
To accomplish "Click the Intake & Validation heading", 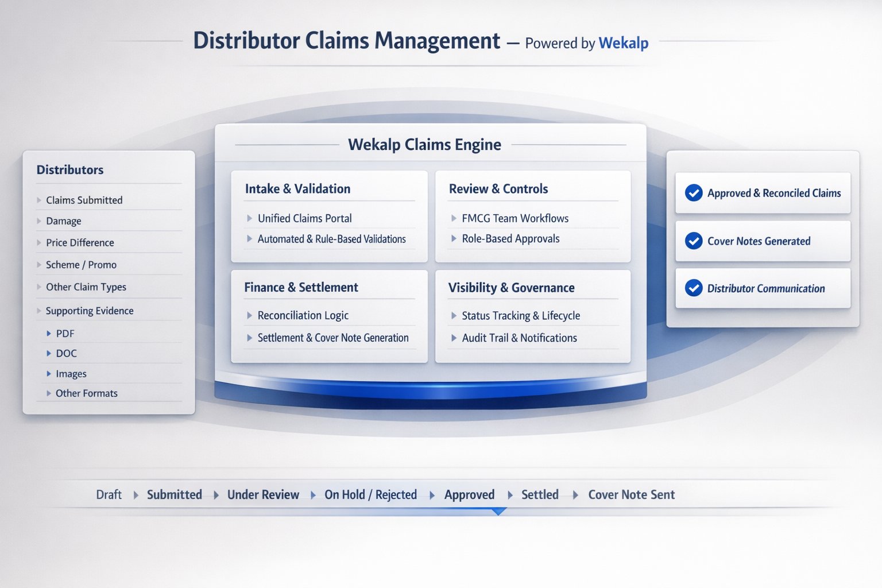I will point(297,189).
